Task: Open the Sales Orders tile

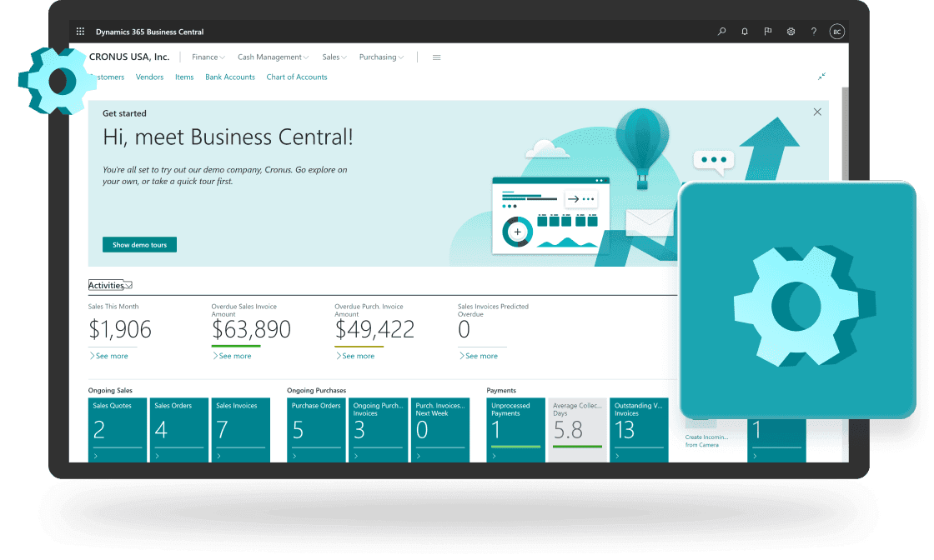Action: tap(178, 429)
